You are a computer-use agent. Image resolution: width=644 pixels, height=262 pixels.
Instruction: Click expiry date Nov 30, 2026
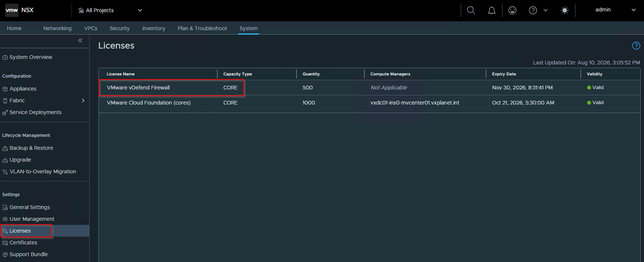click(522, 88)
